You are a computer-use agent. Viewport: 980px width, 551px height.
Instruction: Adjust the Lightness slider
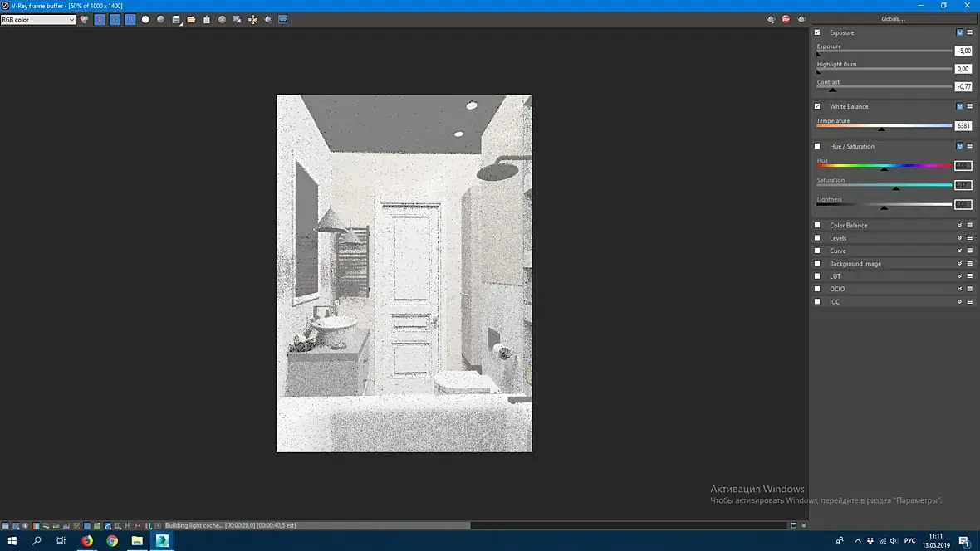point(884,205)
